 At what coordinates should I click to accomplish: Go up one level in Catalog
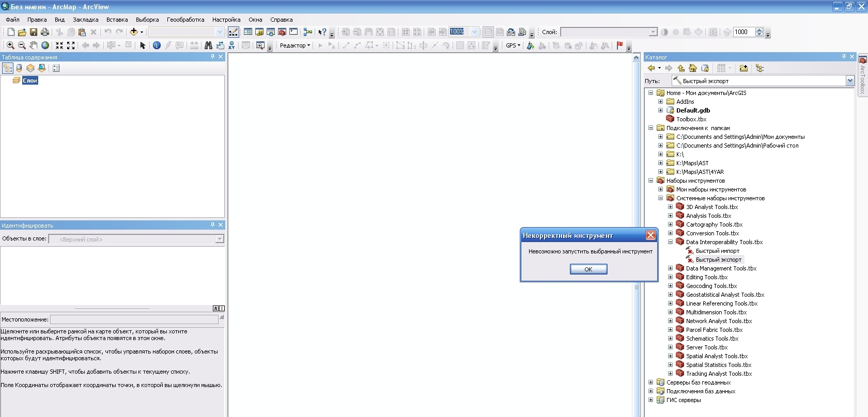coord(681,68)
